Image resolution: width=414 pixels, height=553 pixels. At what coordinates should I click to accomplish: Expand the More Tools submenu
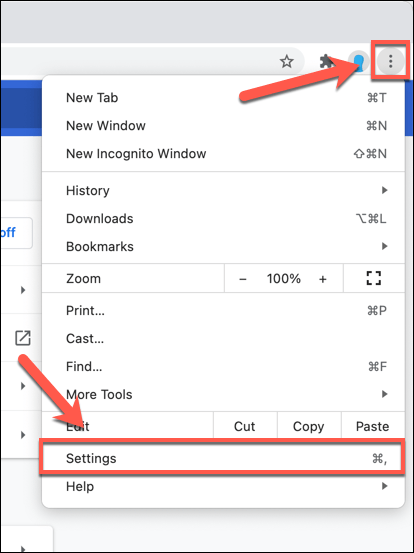223,394
